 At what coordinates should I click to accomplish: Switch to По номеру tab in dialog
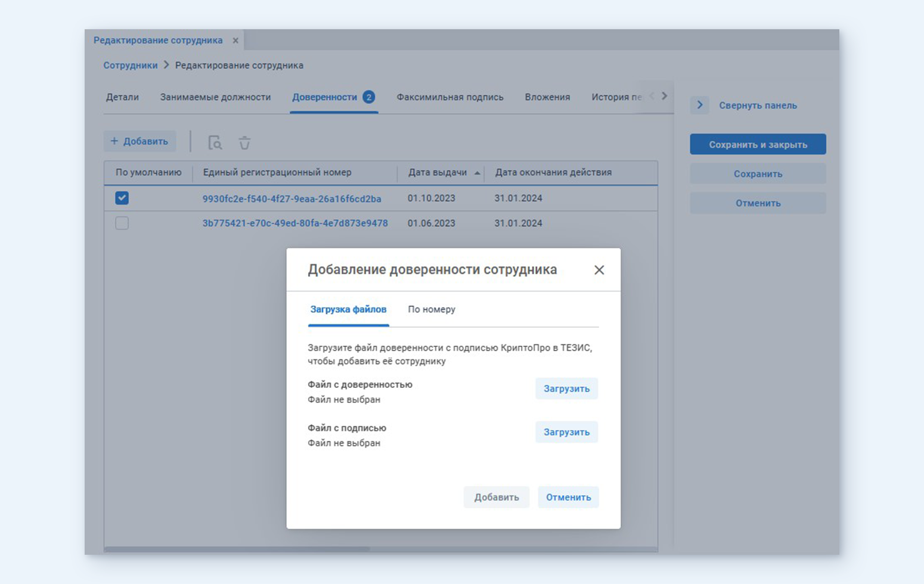tap(432, 309)
